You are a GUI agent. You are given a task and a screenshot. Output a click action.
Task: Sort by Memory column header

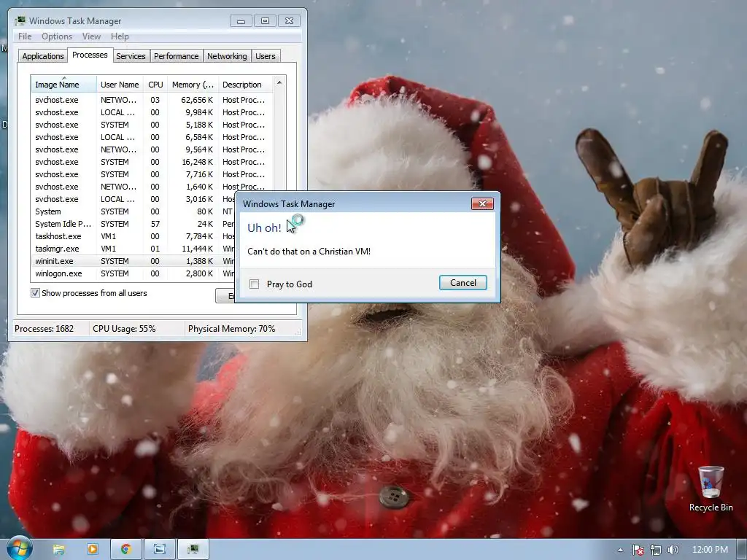tap(193, 85)
